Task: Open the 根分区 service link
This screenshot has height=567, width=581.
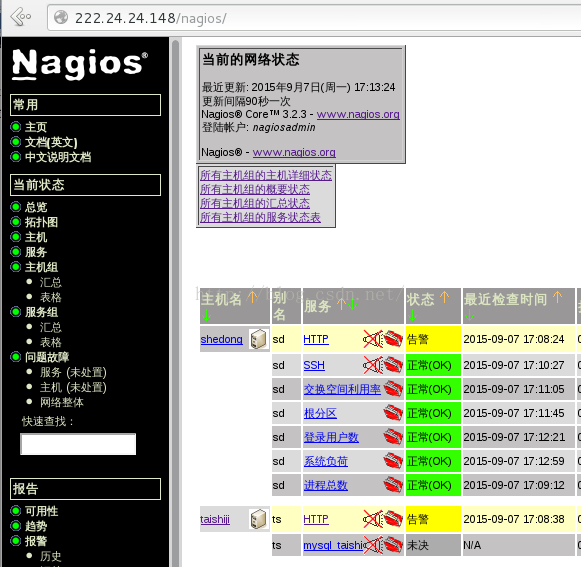Action: click(x=320, y=413)
